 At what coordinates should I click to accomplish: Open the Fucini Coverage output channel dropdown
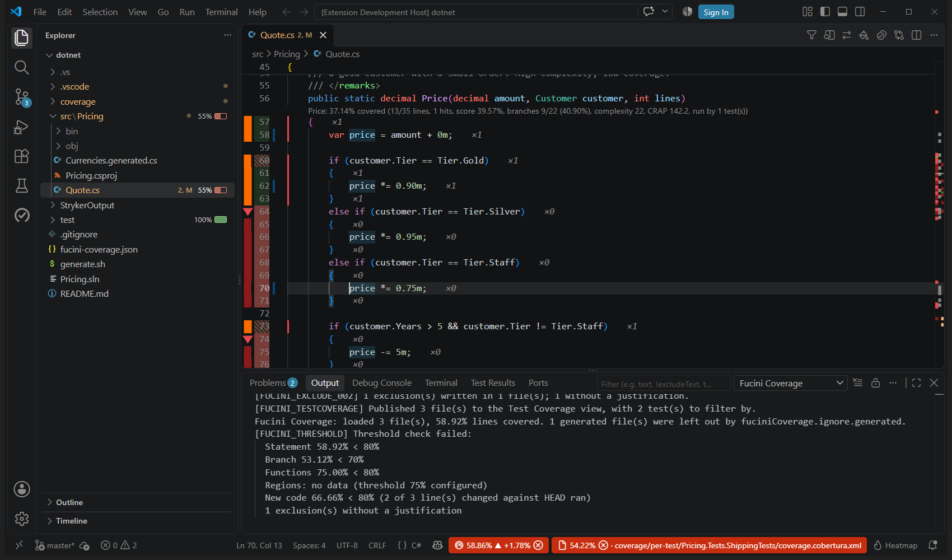(x=791, y=383)
